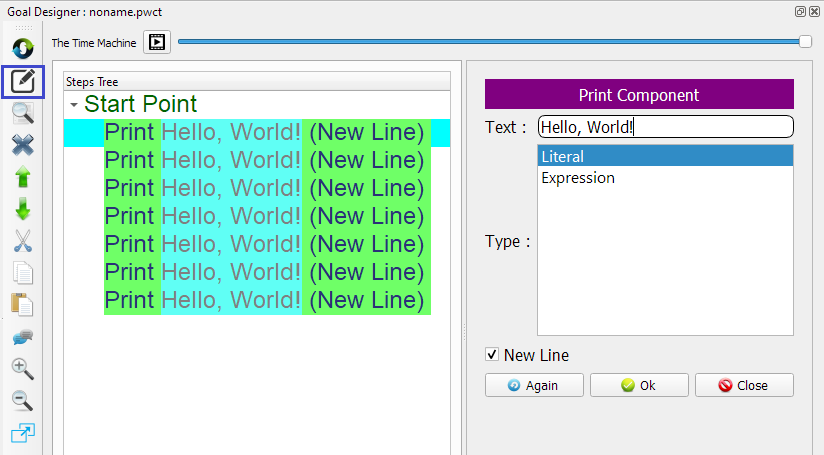
Task: Collapse the Start Point tree node
Action: tap(74, 105)
